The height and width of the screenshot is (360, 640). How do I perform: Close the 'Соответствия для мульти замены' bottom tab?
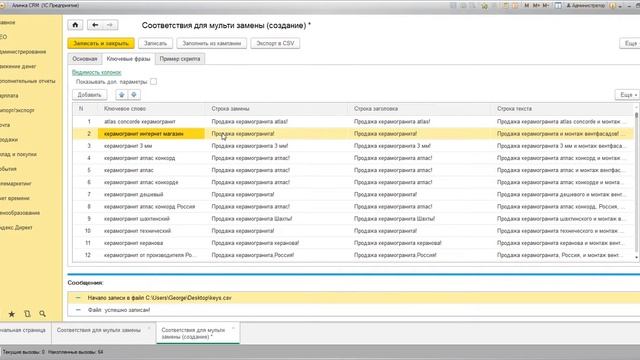149,328
